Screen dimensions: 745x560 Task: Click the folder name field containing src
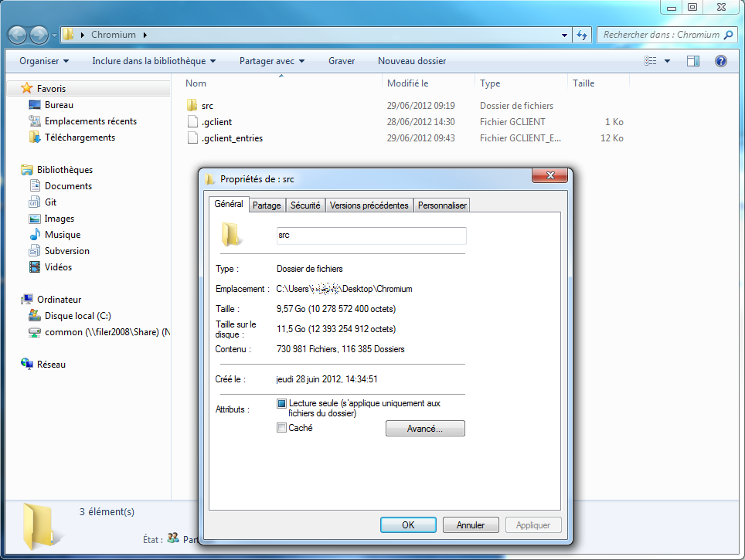click(x=371, y=236)
